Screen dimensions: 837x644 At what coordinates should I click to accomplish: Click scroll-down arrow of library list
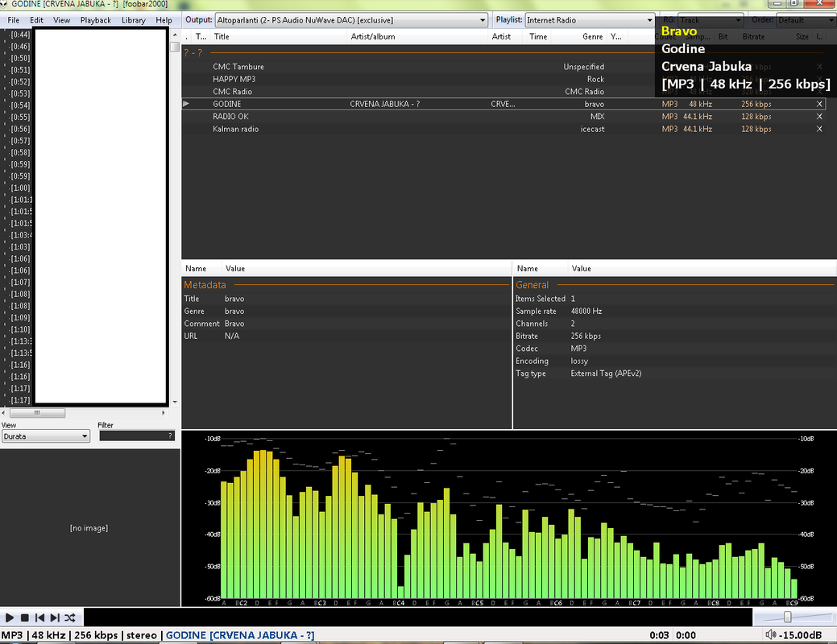(x=175, y=402)
